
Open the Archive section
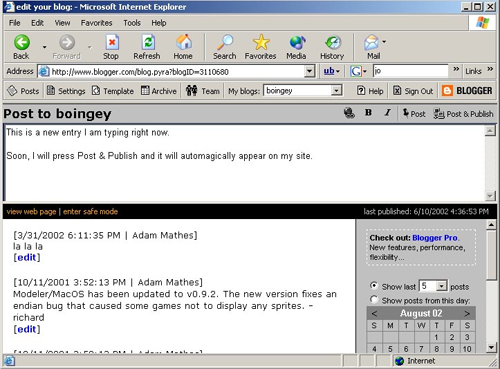tap(159, 91)
